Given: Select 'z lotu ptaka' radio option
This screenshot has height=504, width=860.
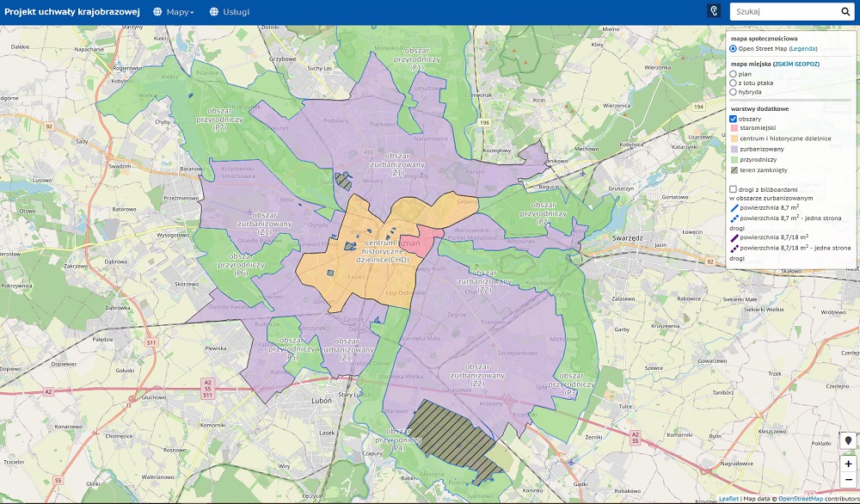Looking at the screenshot, I should coord(733,83).
